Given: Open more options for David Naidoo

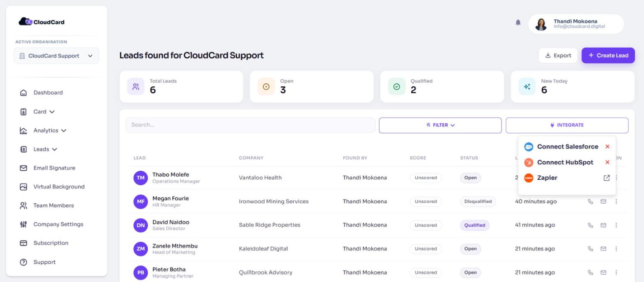Looking at the screenshot, I should pos(616,225).
